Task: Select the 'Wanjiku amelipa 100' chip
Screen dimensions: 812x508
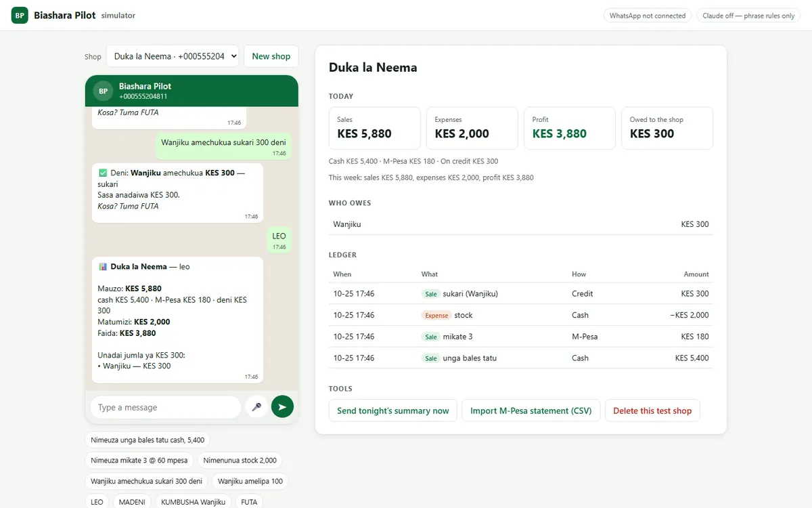Action: pos(250,482)
